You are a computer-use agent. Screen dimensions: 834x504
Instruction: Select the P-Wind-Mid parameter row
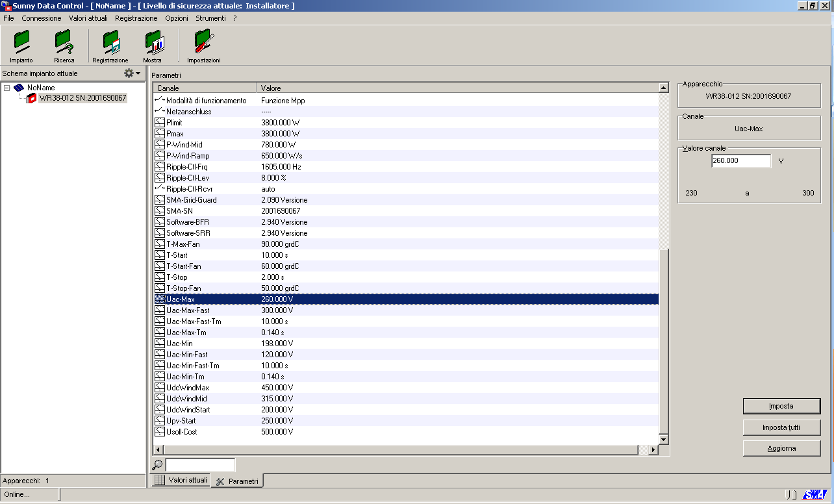pos(406,145)
